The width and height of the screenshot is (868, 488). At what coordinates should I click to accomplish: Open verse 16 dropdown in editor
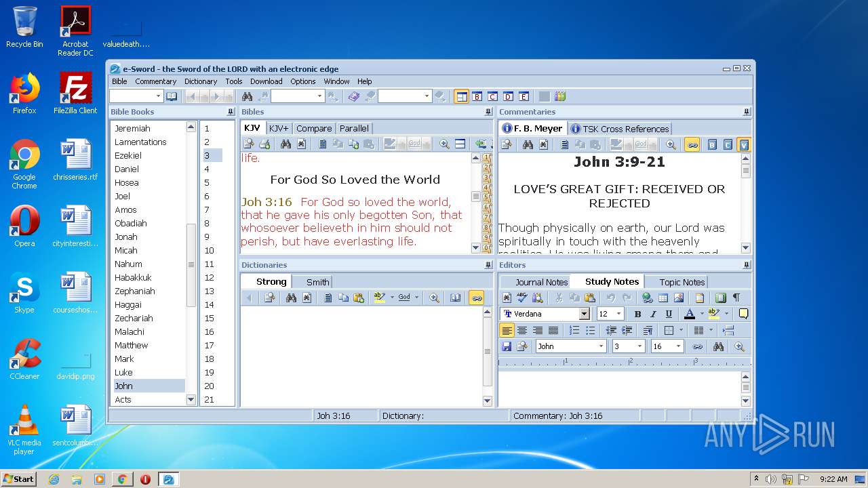678,346
